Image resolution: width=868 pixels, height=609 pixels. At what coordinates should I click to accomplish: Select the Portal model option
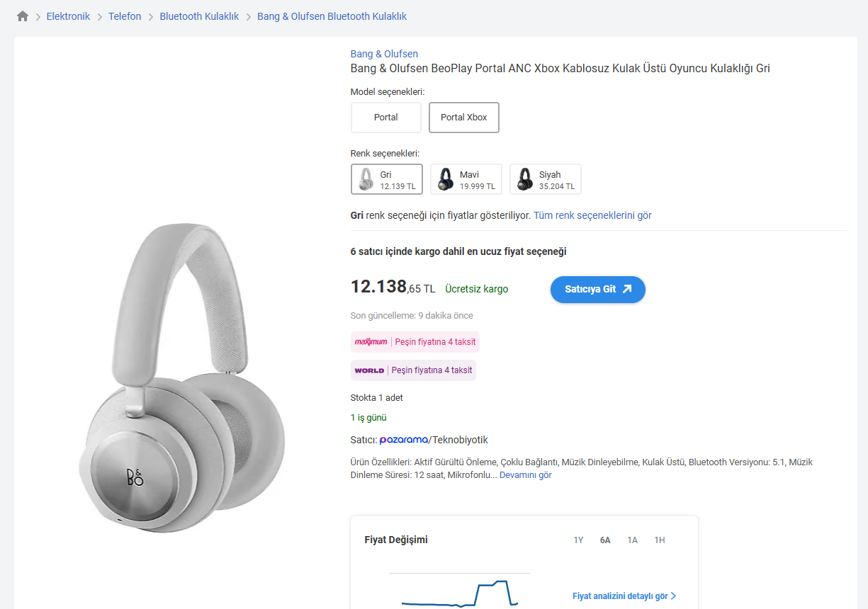[386, 118]
